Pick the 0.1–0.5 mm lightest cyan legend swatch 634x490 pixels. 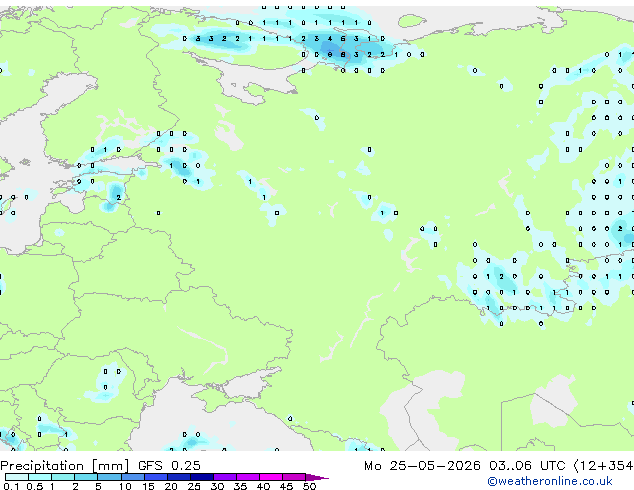(17, 477)
